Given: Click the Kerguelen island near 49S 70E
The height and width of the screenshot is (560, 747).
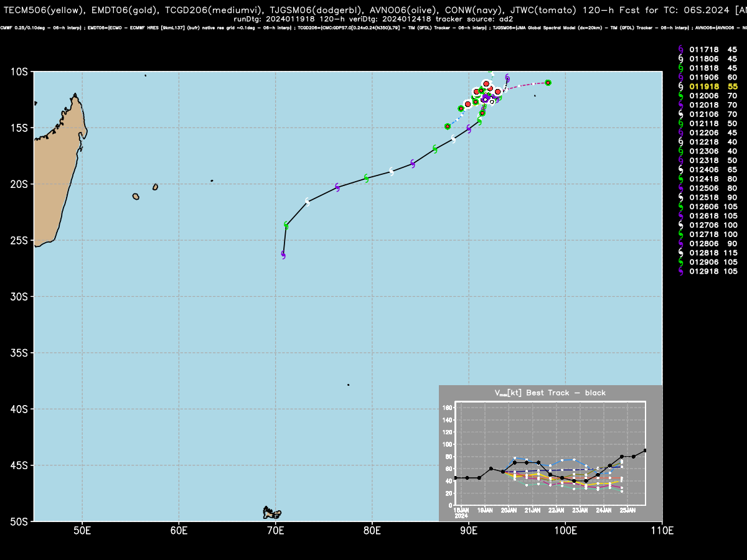Looking at the screenshot, I should pyautogui.click(x=272, y=513).
